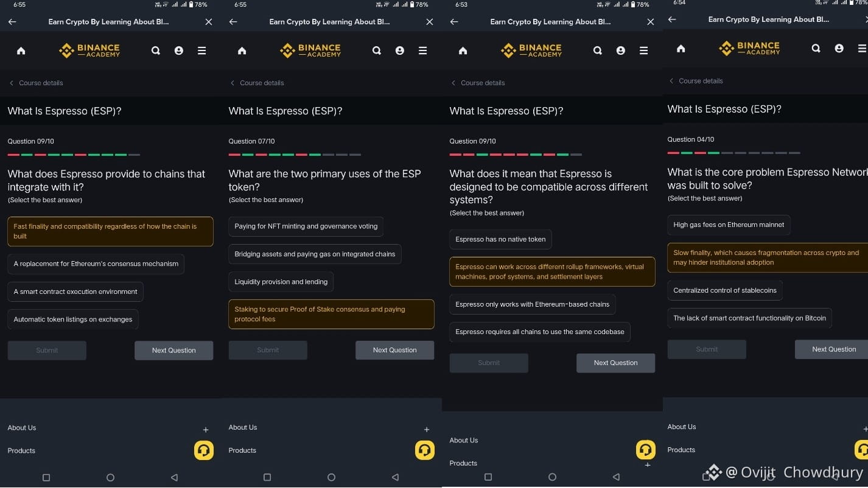Viewport: 868px width, 488px height.
Task: Choose "A replacement for Ethereum's consensus mechanism"
Action: [x=96, y=264]
